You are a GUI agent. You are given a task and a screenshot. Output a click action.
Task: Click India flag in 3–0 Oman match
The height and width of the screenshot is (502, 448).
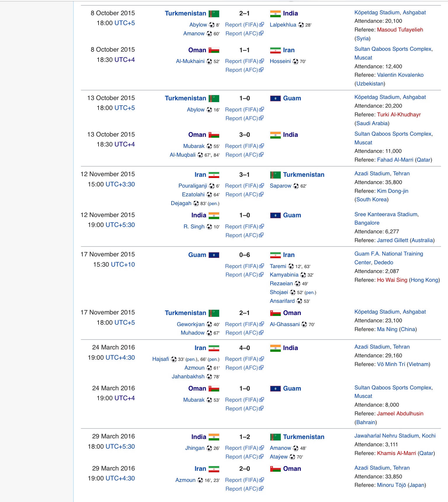tap(275, 135)
